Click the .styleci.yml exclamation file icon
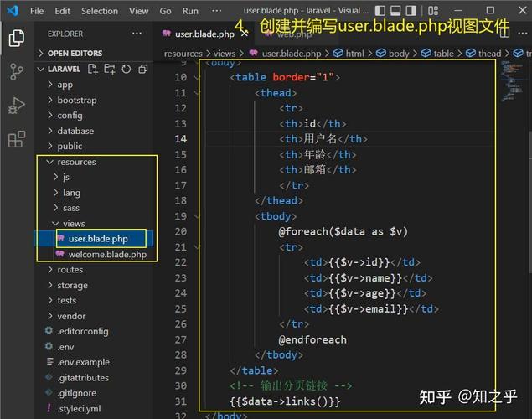Image resolution: width=532 pixels, height=419 pixels. click(49, 408)
